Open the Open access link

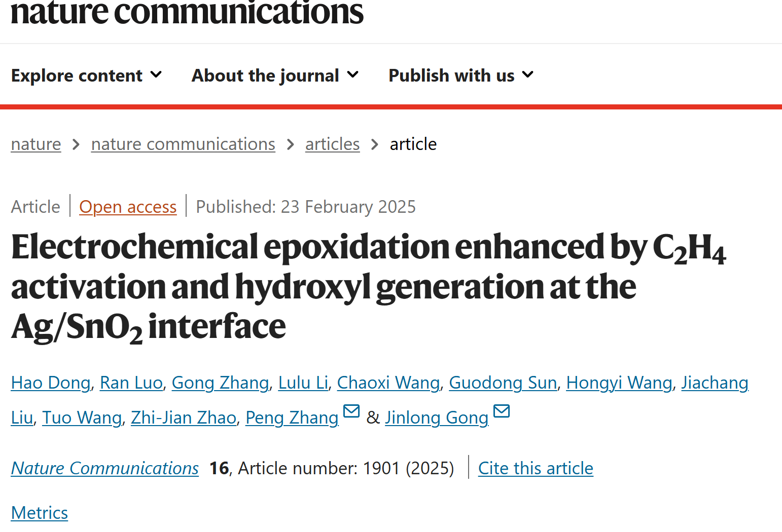click(x=128, y=207)
